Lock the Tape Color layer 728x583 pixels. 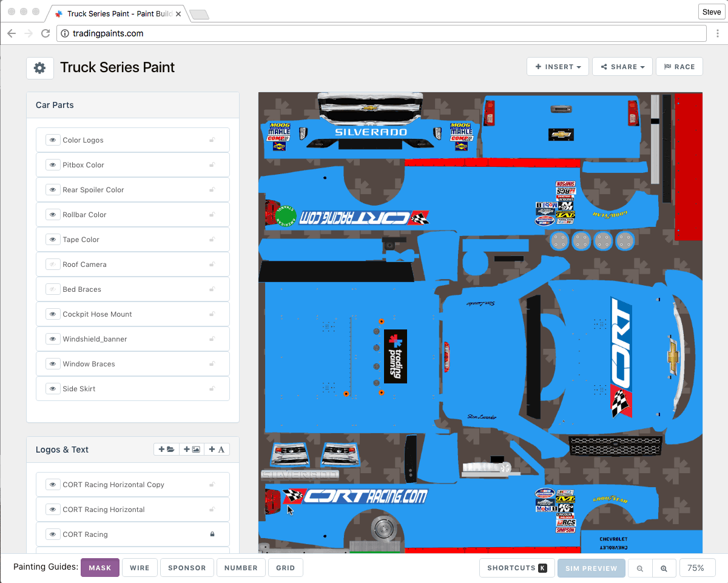coord(212,240)
